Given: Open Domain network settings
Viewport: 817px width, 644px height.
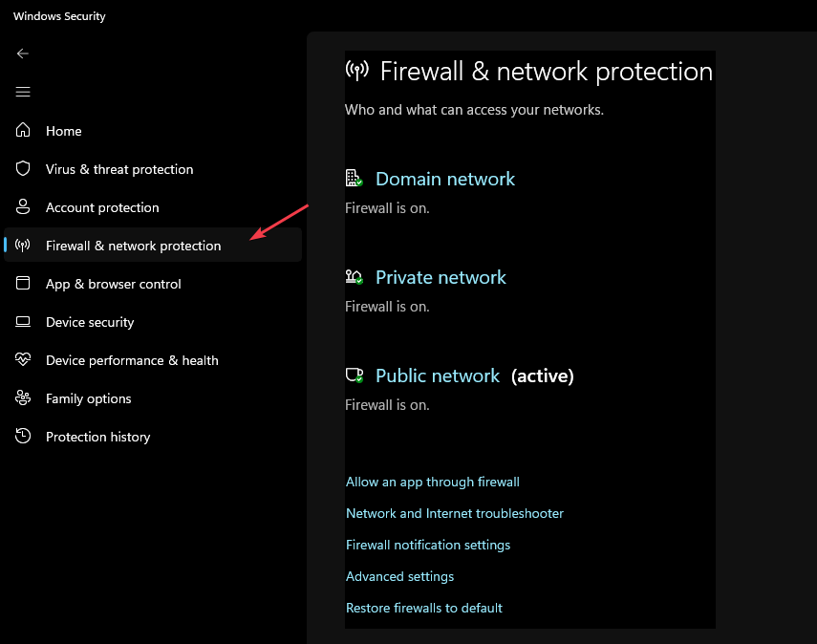Looking at the screenshot, I should [445, 179].
